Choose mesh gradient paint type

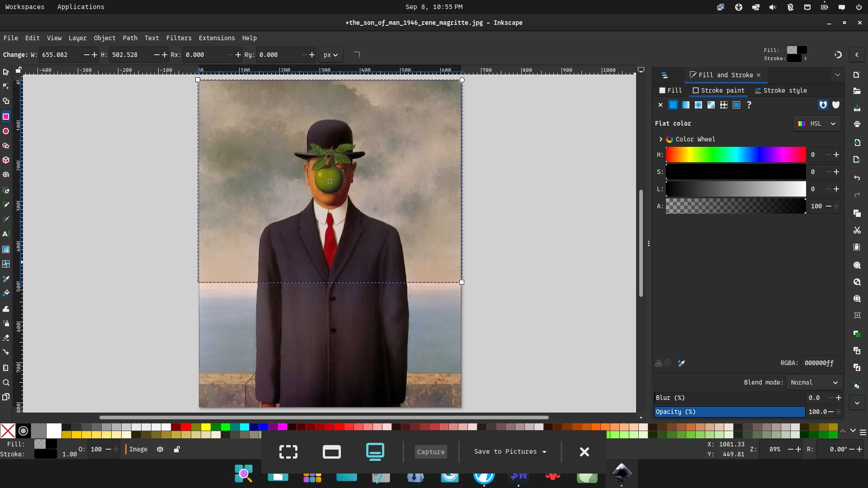pos(711,105)
